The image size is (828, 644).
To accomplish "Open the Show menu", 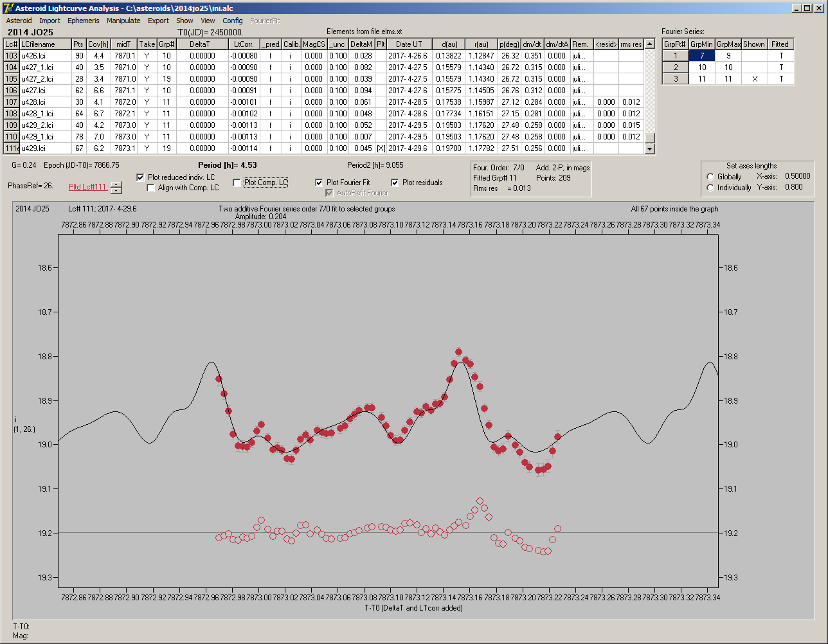I will (184, 21).
